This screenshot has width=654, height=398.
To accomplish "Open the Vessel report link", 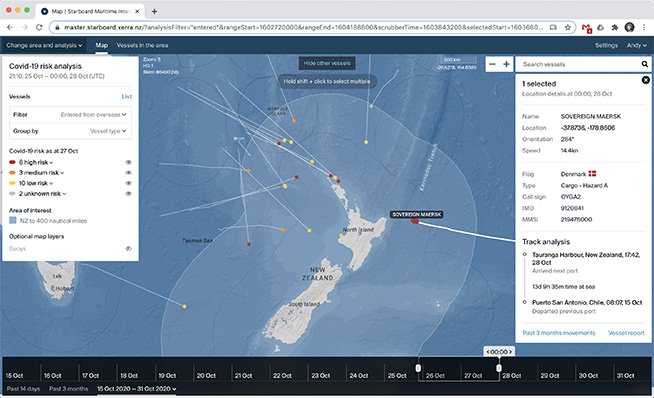I will pyautogui.click(x=626, y=333).
